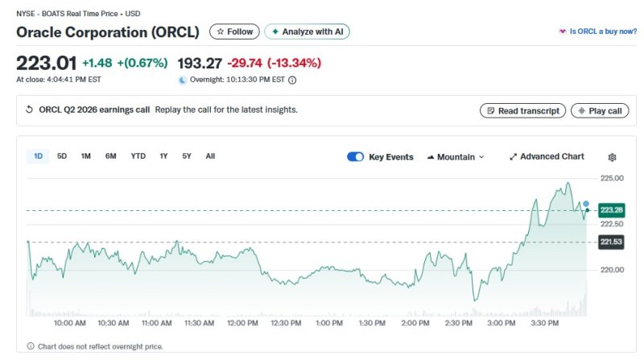This screenshot has height=360, width=644.
Task: Click the overnight moon icon
Action: click(x=183, y=80)
